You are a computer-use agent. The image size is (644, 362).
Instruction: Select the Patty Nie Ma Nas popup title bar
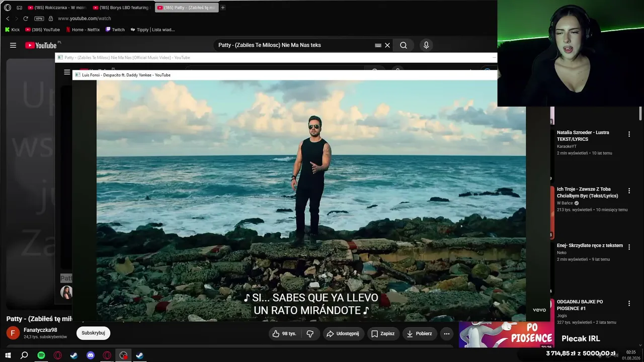click(276, 58)
